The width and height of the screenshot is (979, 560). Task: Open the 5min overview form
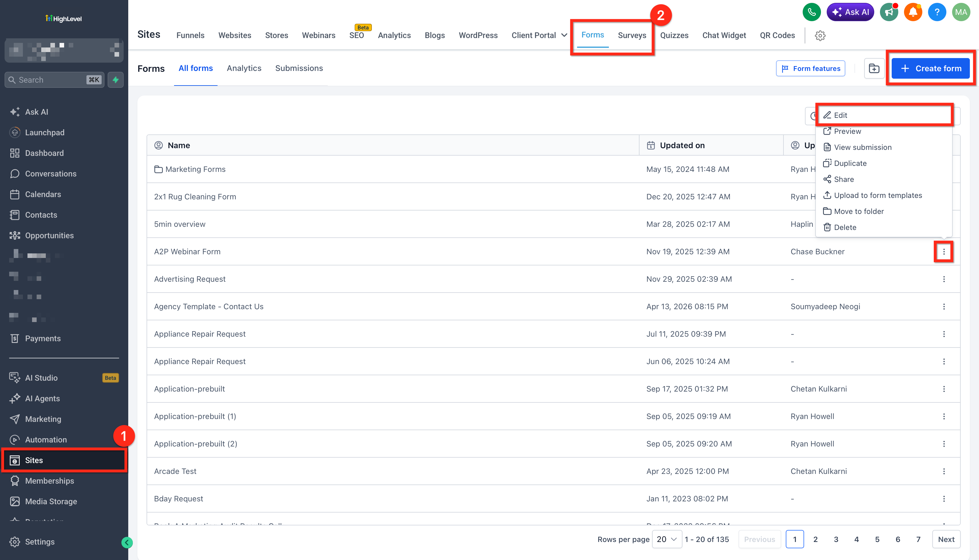[x=180, y=224]
